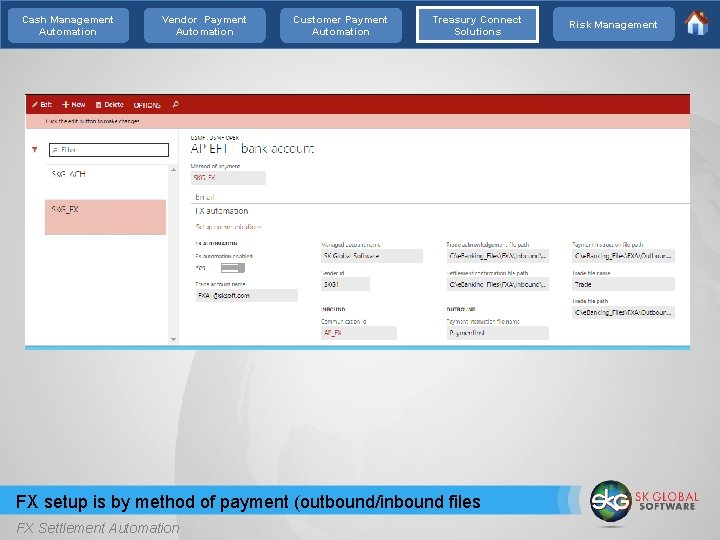Click the Settlement confirmation file path field
This screenshot has width=720, height=540.
[498, 284]
